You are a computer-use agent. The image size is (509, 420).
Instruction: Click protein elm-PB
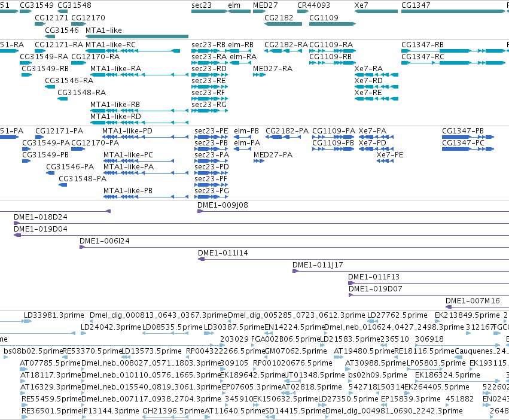click(242, 137)
